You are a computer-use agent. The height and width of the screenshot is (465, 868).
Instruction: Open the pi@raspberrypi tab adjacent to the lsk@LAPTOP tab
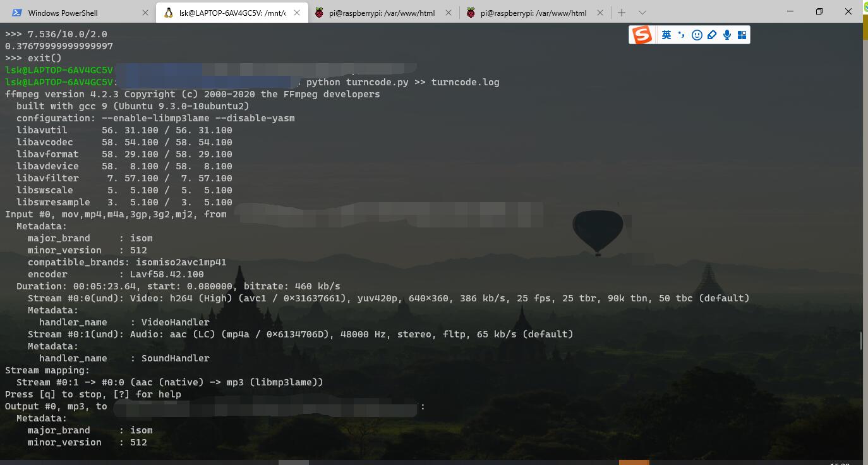click(x=383, y=13)
